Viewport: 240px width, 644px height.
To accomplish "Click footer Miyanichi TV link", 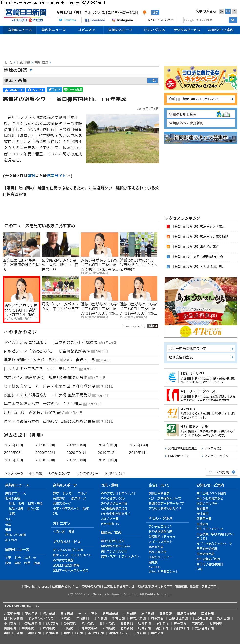I will 110,524.
